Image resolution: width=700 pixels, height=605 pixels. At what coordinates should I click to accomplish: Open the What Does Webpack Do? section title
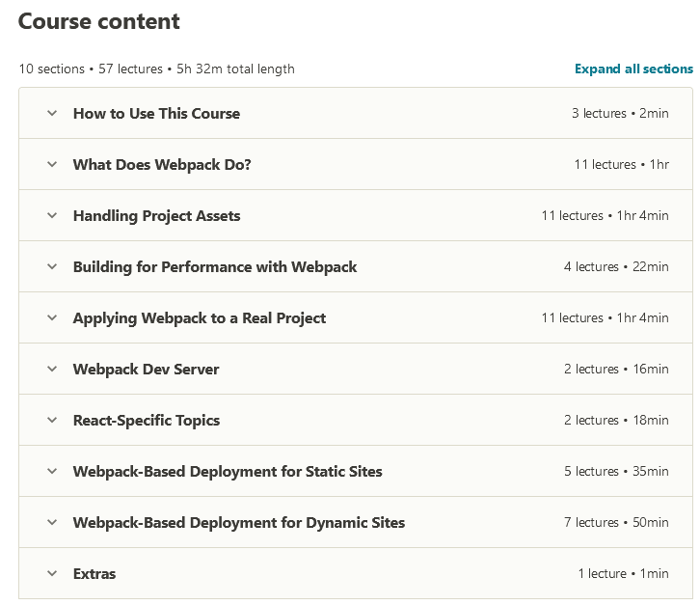(162, 165)
